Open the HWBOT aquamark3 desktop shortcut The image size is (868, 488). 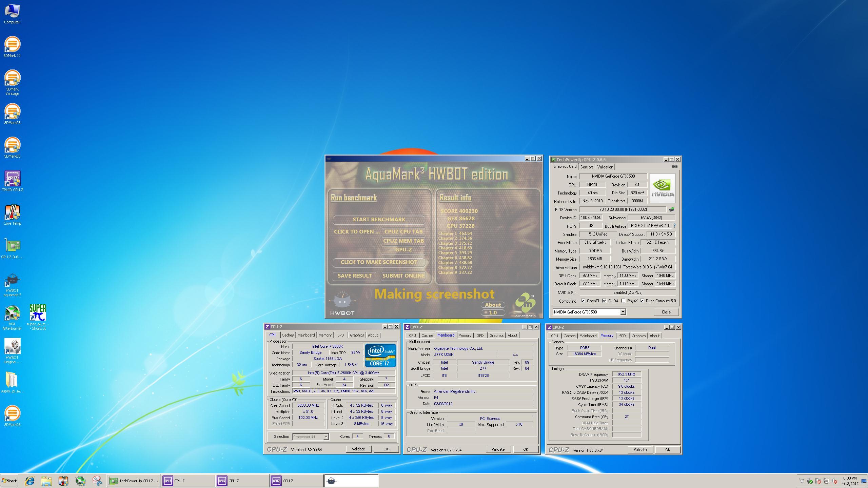tap(12, 284)
